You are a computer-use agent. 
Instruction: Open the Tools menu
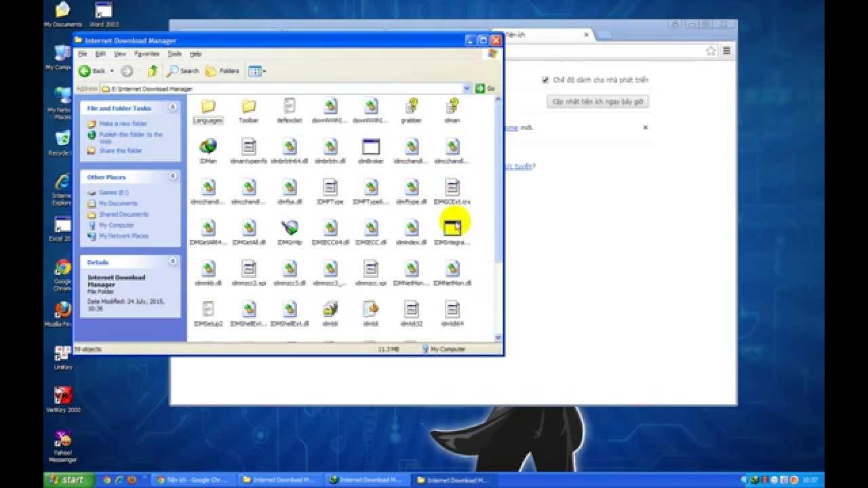174,54
